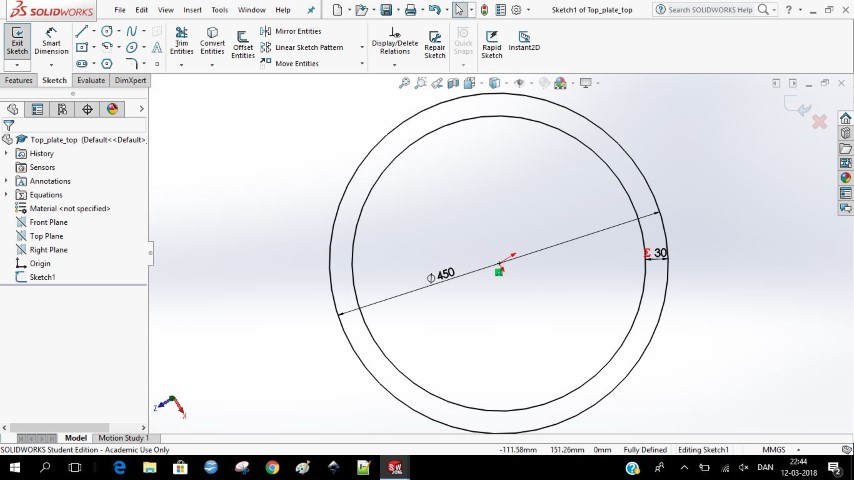Switch to the Features tab

(19, 80)
